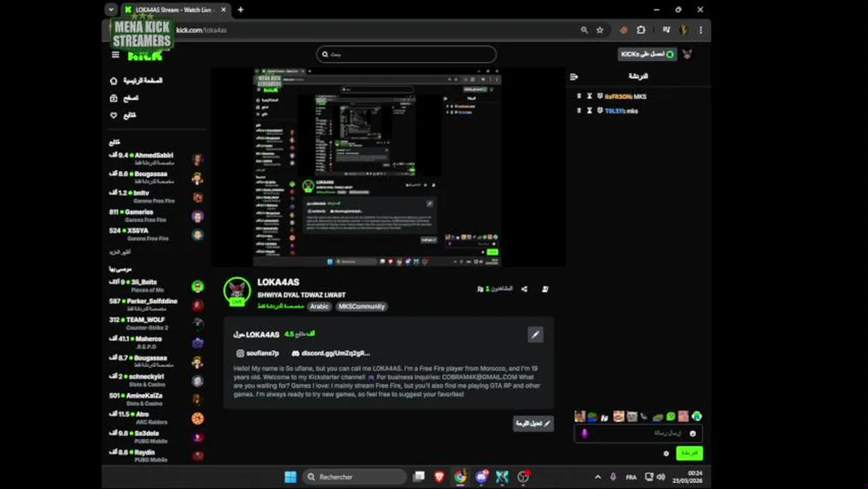Insert the green smiley emote

coord(671,416)
